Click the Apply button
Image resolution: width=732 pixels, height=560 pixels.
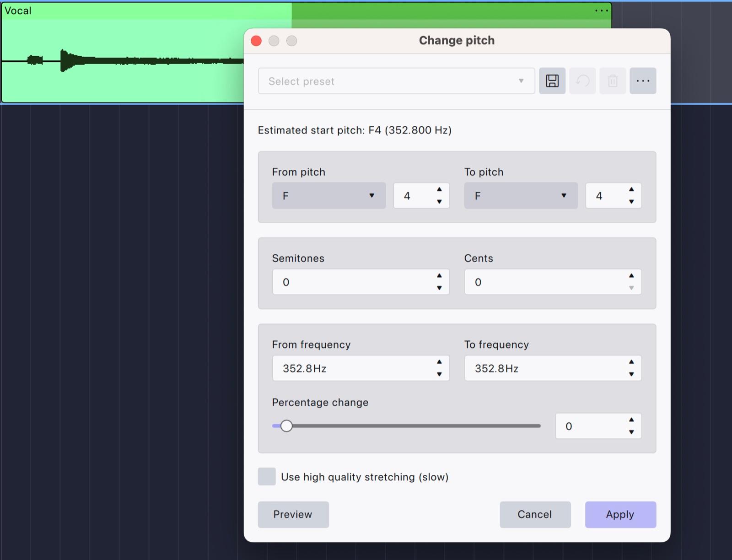pyautogui.click(x=620, y=515)
